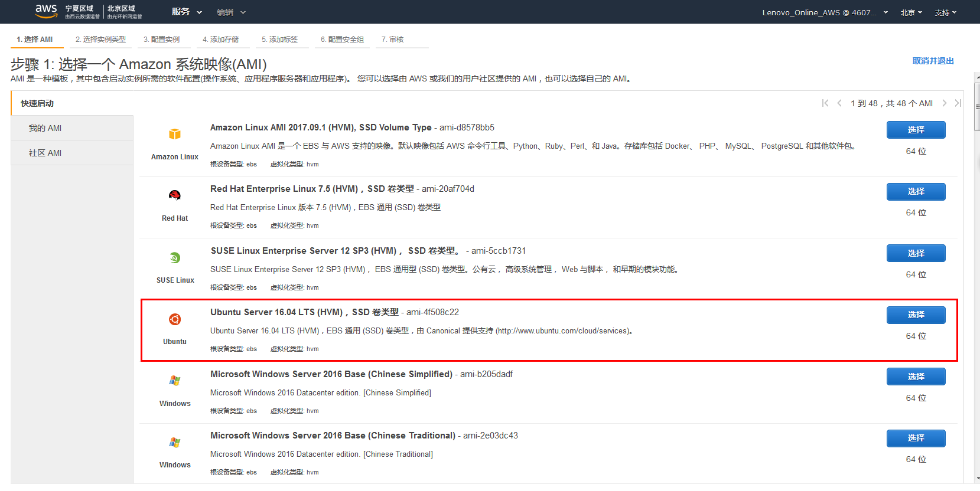The image size is (980, 491).
Task: Select the 快速启动 quick start section
Action: click(x=72, y=103)
